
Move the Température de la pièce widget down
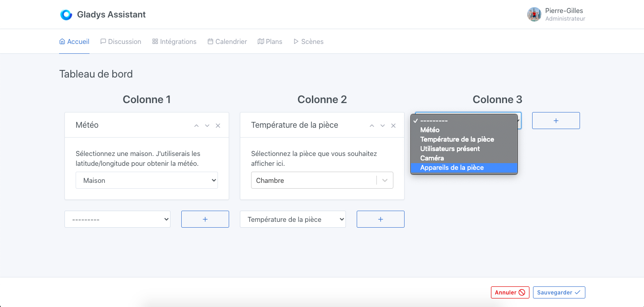tap(382, 125)
